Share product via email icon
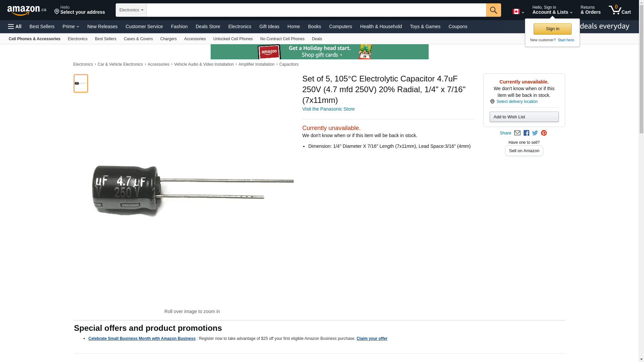The height and width of the screenshot is (362, 644). click(517, 133)
